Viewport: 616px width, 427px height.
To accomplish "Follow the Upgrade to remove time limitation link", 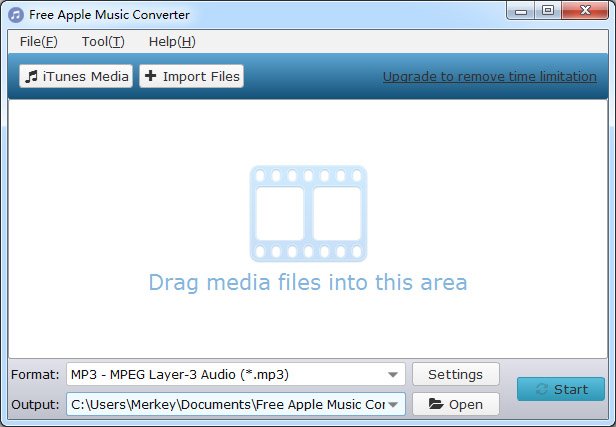I will 490,76.
